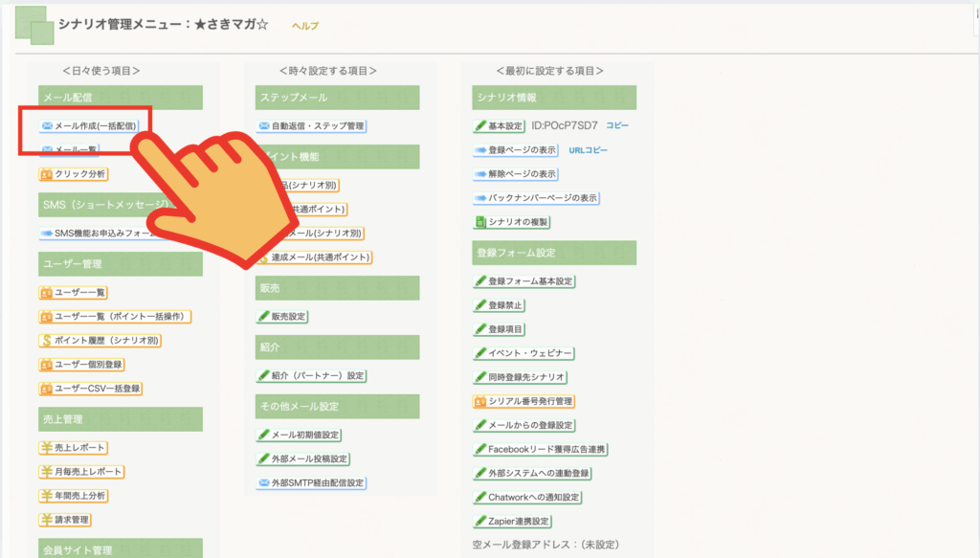The height and width of the screenshot is (558, 980).
Task: Select 売上レポート yen icon button
Action: pyautogui.click(x=47, y=448)
